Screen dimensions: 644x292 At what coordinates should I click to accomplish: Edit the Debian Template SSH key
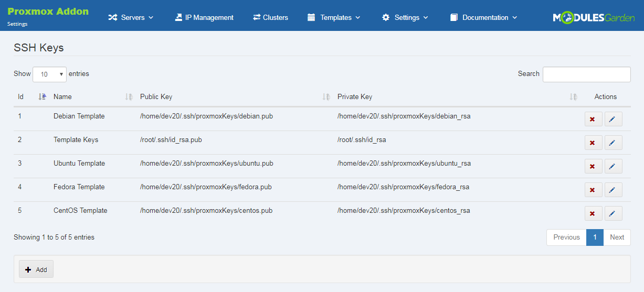(613, 119)
